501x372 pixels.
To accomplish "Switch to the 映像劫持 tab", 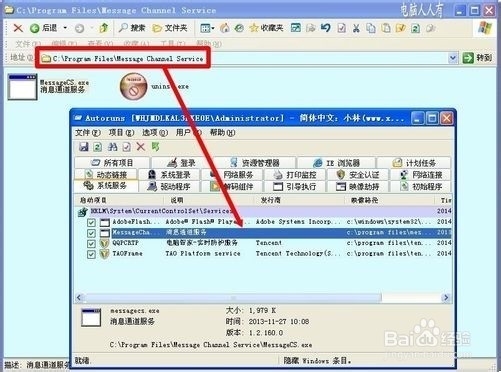I will [x=358, y=186].
